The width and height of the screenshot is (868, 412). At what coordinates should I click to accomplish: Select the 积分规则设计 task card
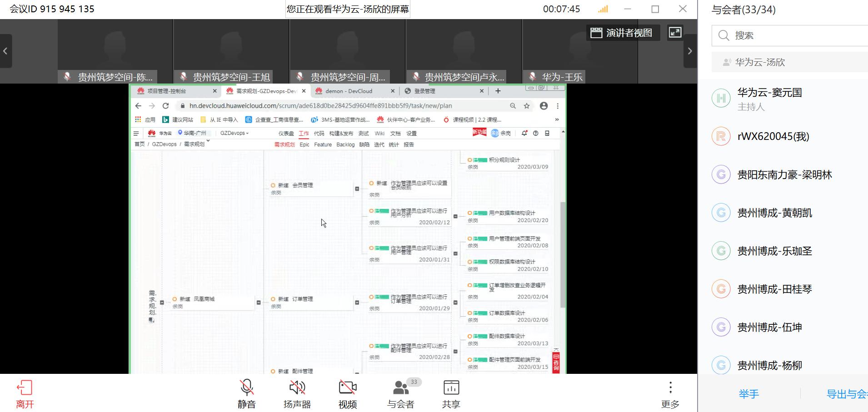click(508, 164)
